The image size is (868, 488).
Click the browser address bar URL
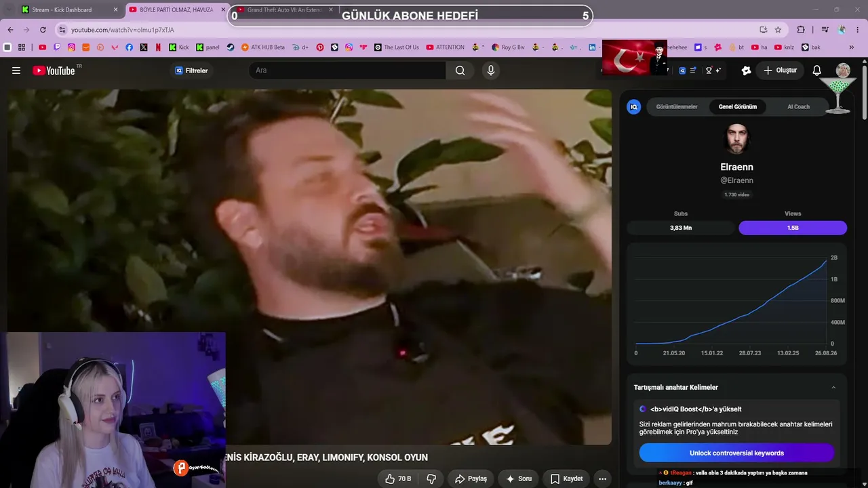[123, 30]
